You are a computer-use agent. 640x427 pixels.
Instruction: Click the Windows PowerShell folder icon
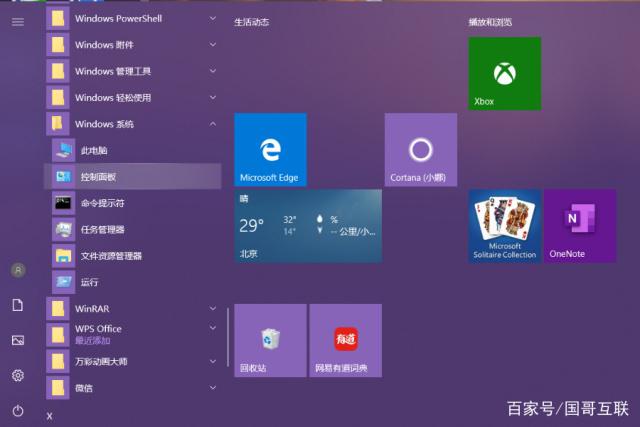point(58,18)
